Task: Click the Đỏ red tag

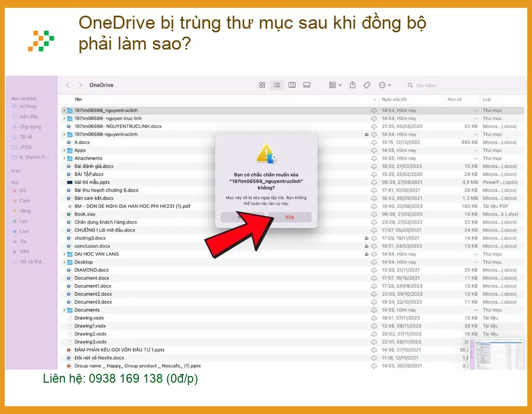Action: tap(19, 191)
